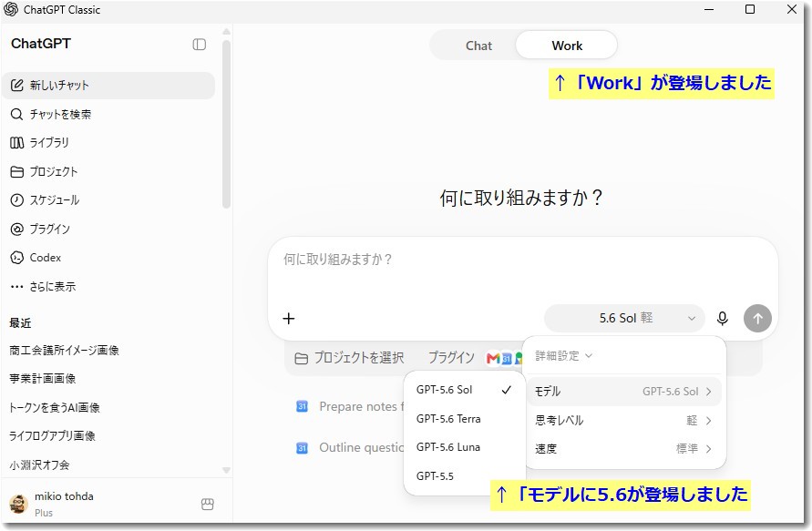Viewport: 812px width, 531px height.
Task: Open recent chat トークンを食うAI画像
Action: (55, 408)
